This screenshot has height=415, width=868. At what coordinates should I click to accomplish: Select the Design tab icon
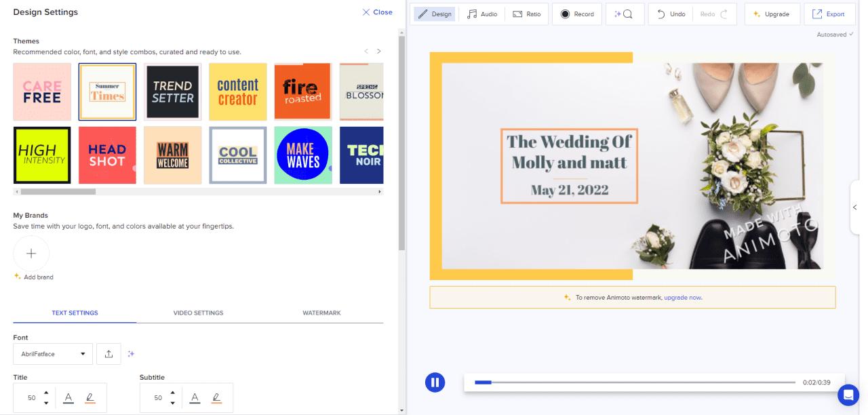click(x=424, y=14)
